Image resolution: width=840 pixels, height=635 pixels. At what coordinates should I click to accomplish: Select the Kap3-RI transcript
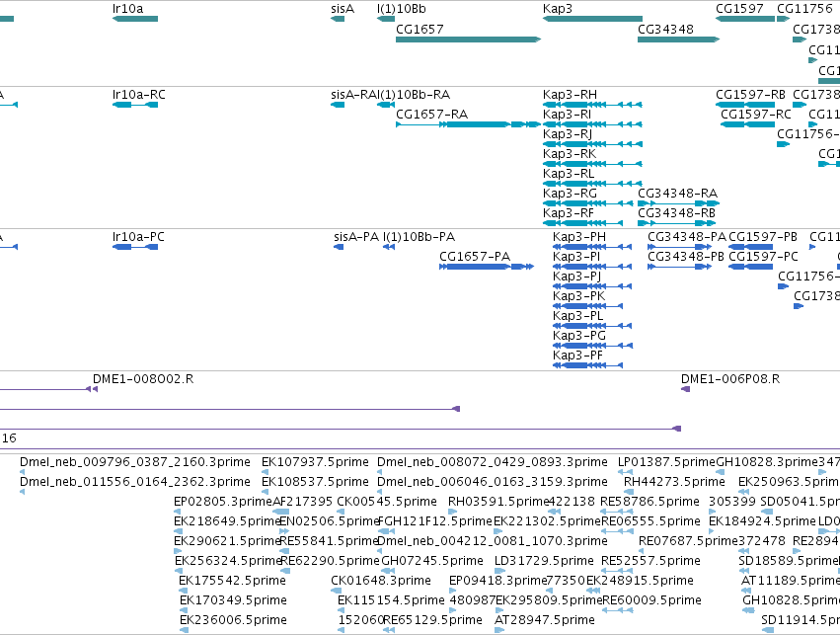coord(592,124)
